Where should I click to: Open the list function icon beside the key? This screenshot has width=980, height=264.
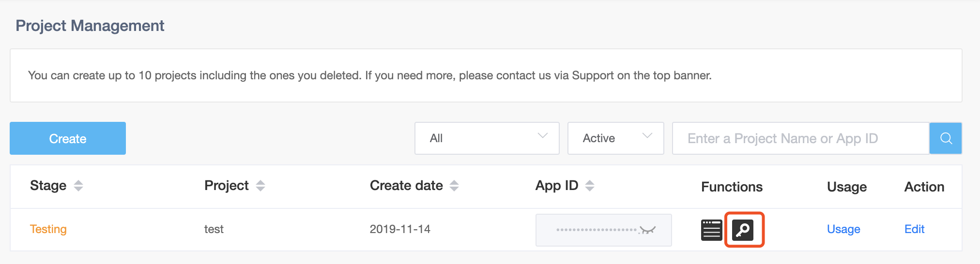(x=711, y=230)
